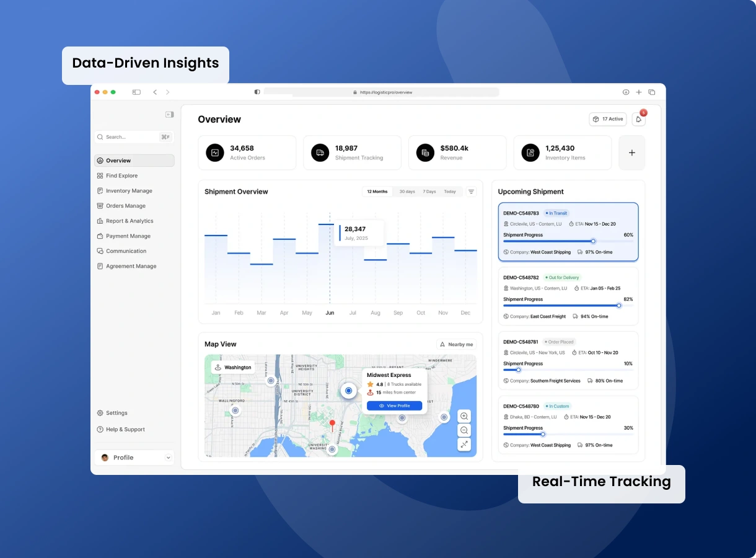Click the privacy shield icon in address bar
This screenshot has height=558, width=756.
(x=257, y=92)
